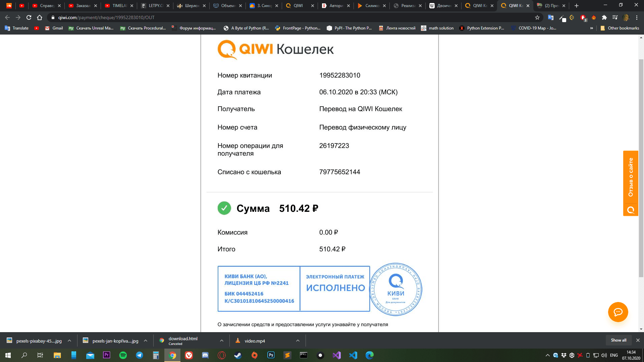Open the Лента новостей bookmark
The width and height of the screenshot is (644, 362).
[397, 28]
